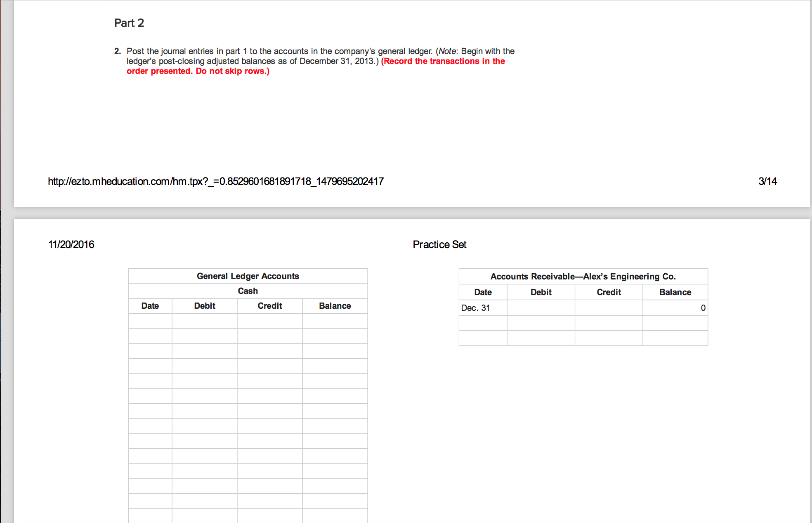Click the ezto.mheducation.com URL link
The image size is (812, 523).
tap(215, 181)
